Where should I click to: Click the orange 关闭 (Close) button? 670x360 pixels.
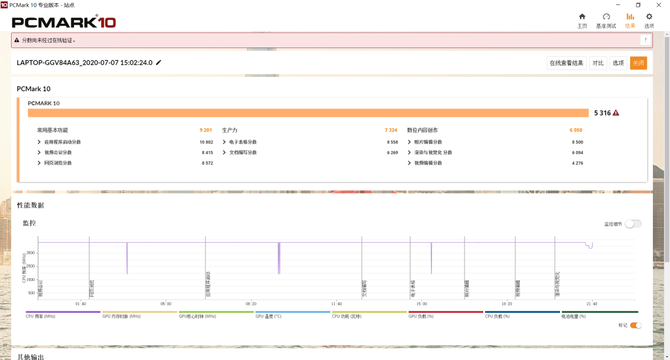[638, 63]
